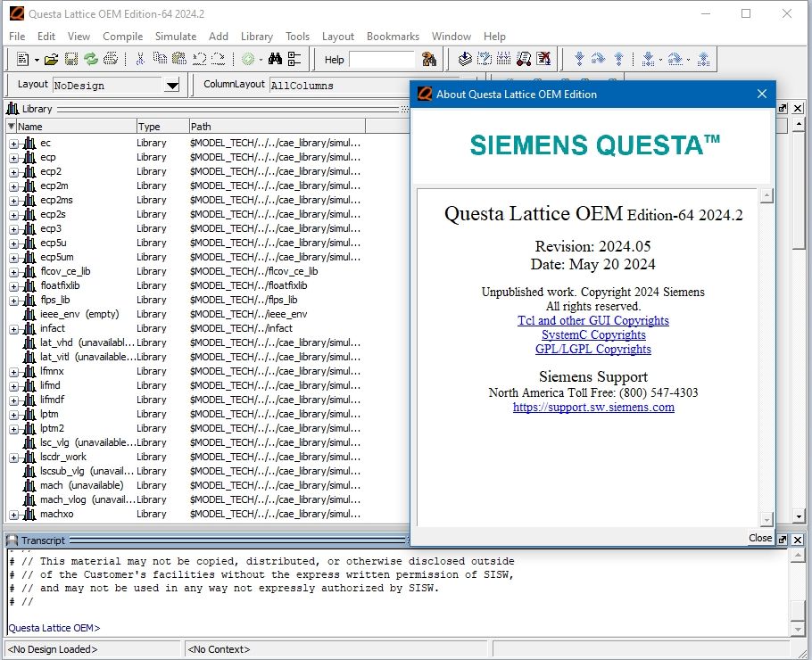Undock the Transcript pane
Image resolution: width=812 pixels, height=660 pixels.
pyautogui.click(x=783, y=540)
